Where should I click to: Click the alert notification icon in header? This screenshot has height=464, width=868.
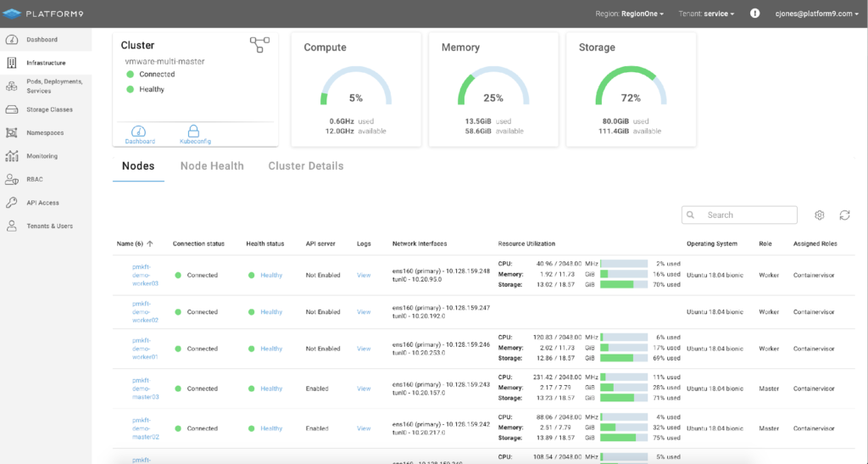point(755,14)
